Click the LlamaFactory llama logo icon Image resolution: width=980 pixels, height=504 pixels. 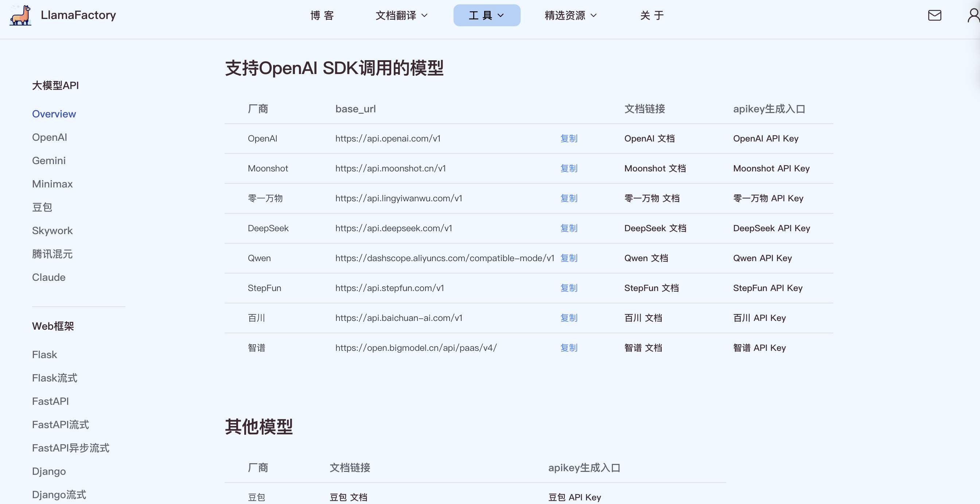20,15
